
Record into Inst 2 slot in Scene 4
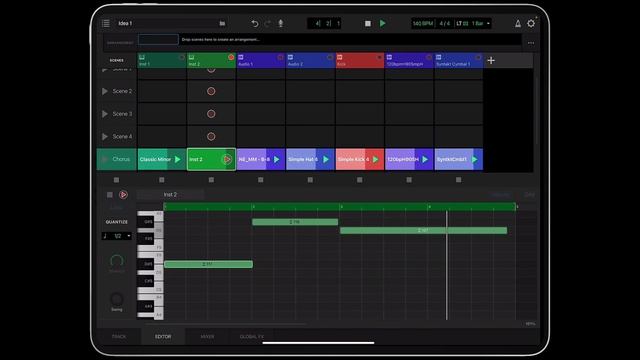pyautogui.click(x=211, y=136)
